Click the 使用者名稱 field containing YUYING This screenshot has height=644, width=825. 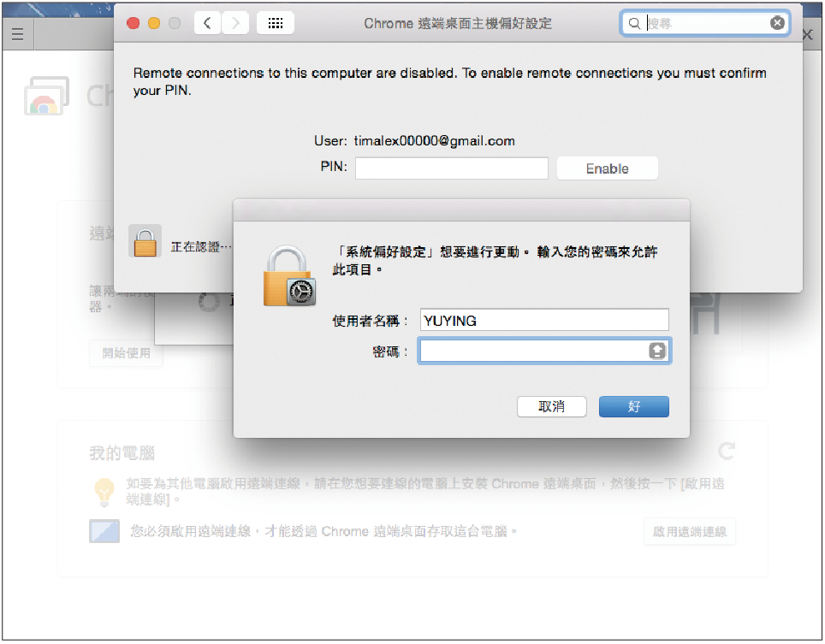pos(544,320)
